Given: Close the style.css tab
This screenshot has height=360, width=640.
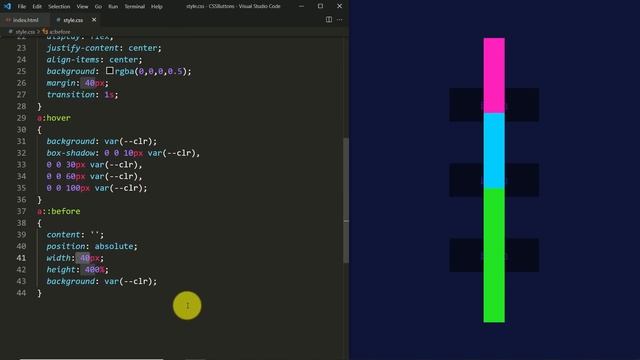Looking at the screenshot, I should click(x=94, y=20).
